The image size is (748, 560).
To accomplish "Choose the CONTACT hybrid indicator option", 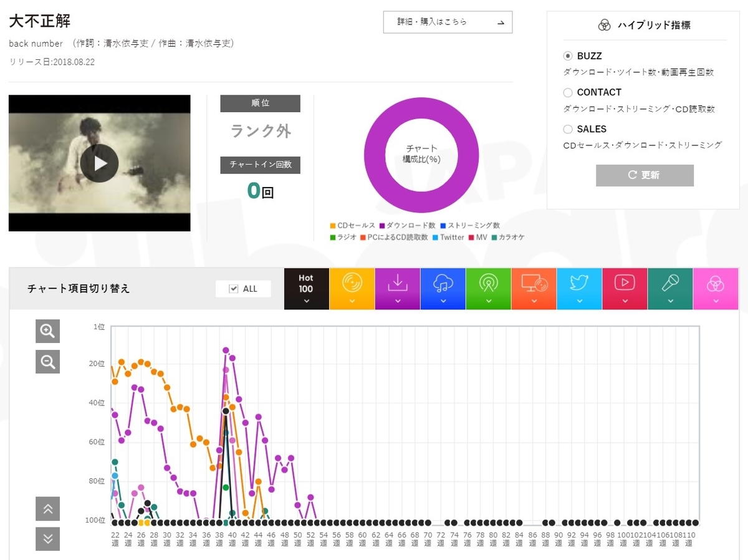I will point(568,92).
